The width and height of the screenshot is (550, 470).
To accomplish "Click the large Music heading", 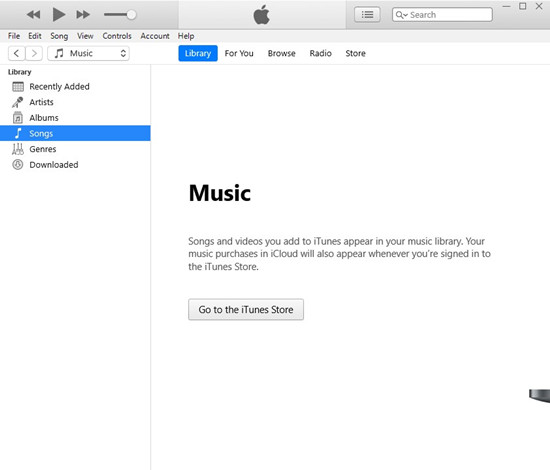I will (220, 193).
